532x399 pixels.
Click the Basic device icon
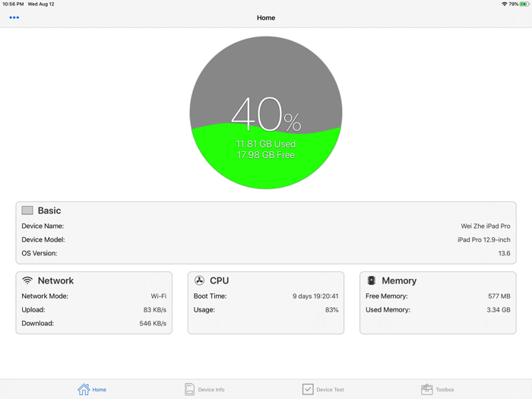[x=27, y=211]
